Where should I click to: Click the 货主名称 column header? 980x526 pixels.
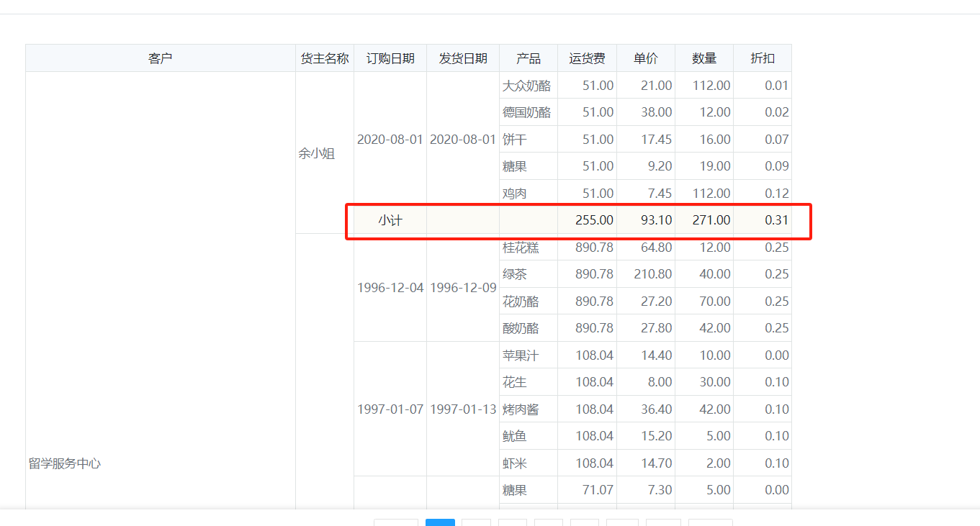coord(324,58)
